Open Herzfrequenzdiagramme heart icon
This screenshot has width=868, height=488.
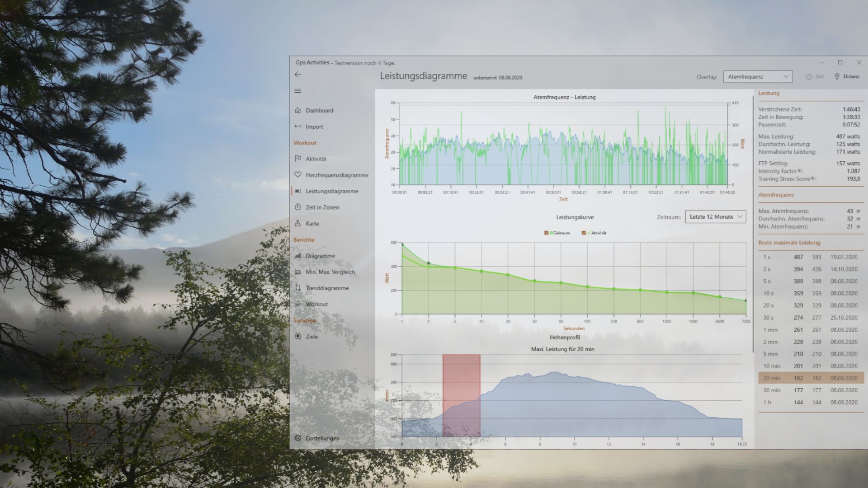(x=297, y=175)
